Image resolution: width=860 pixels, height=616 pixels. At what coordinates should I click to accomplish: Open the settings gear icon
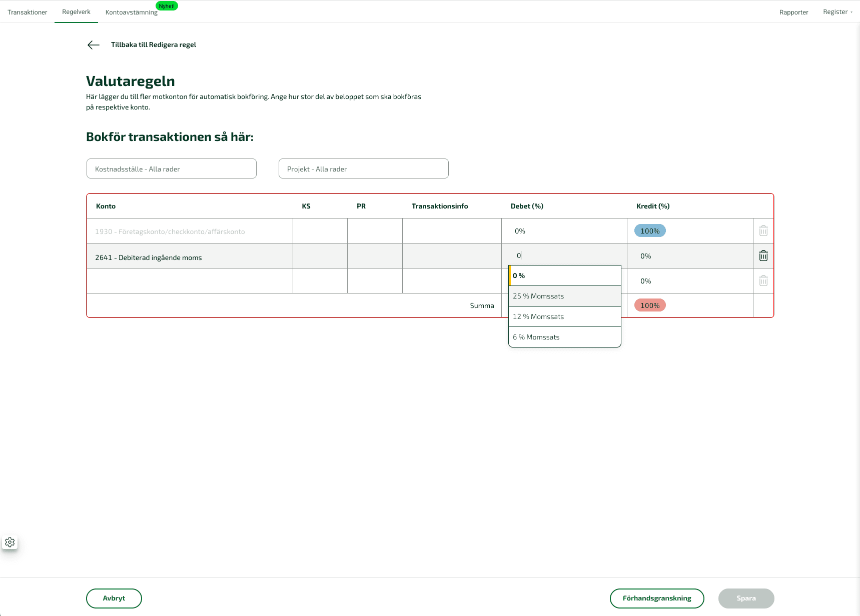point(10,542)
